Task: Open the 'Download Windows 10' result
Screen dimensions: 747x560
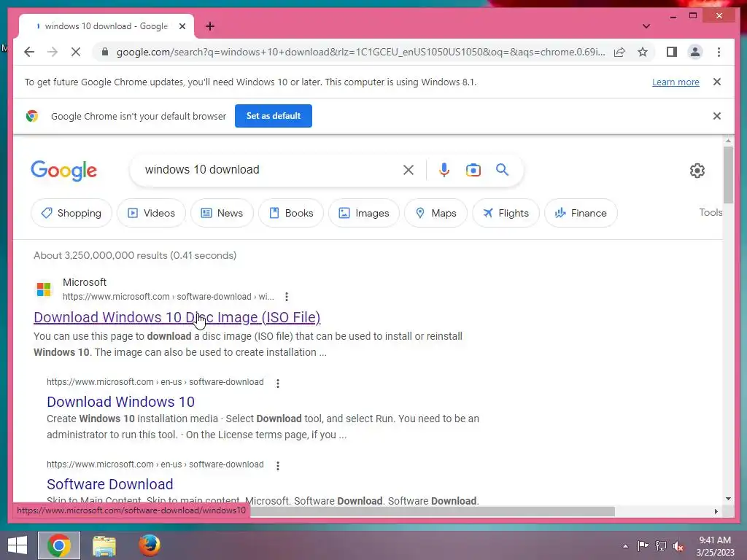Action: pyautogui.click(x=120, y=402)
